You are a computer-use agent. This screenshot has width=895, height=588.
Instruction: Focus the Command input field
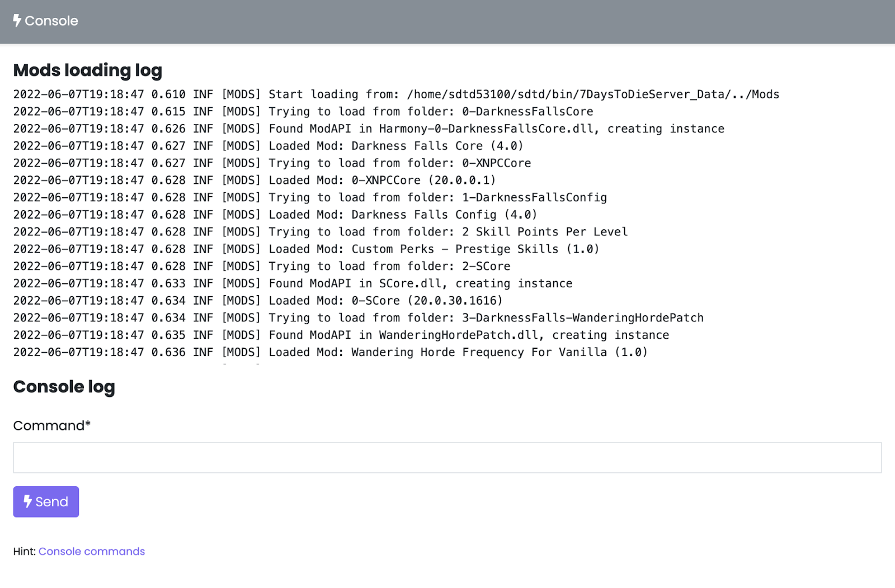pos(447,457)
